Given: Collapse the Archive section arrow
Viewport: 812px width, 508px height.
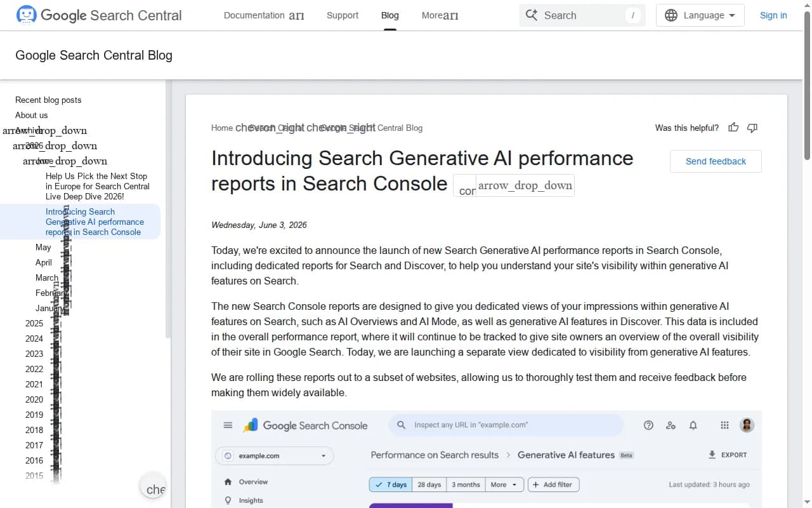Looking at the screenshot, I should [44, 130].
